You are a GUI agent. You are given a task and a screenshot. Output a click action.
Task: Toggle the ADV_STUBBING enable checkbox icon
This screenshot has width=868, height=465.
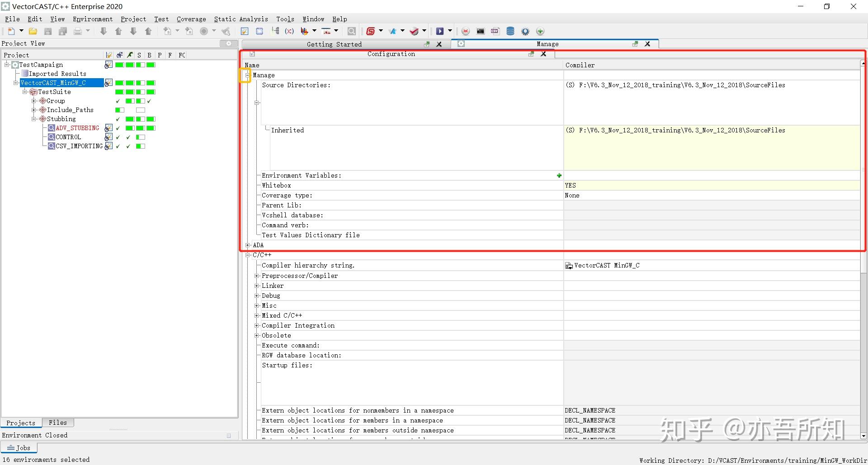(108, 128)
